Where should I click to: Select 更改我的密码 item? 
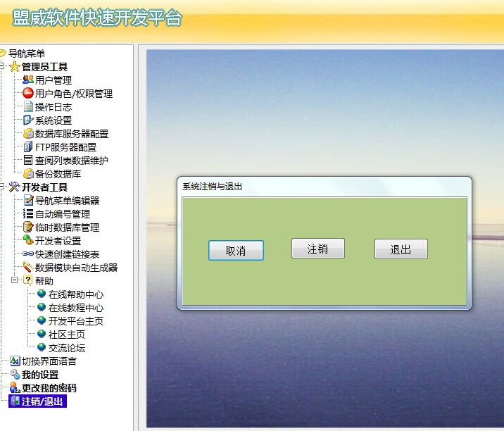[49, 388]
